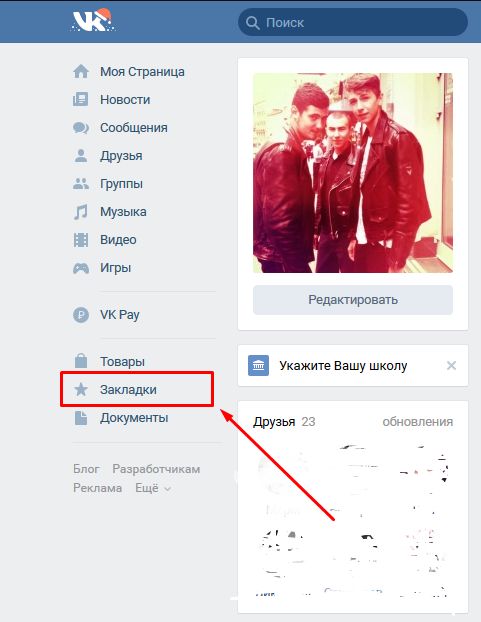Select the Видео film icon
Image resolution: width=481 pixels, height=622 pixels.
pos(81,240)
